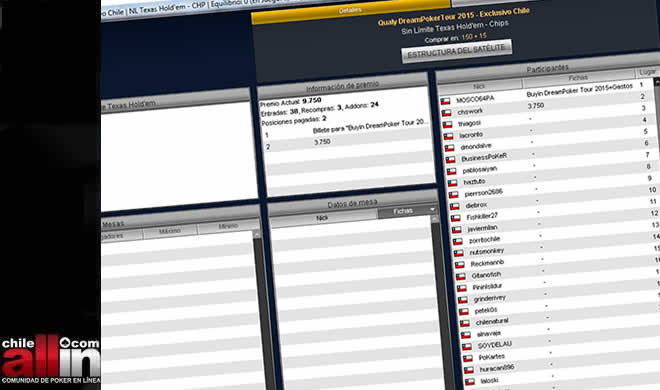Screen dimensions: 660x390
Task: Click the flag icon beside chswork
Action: 446,113
